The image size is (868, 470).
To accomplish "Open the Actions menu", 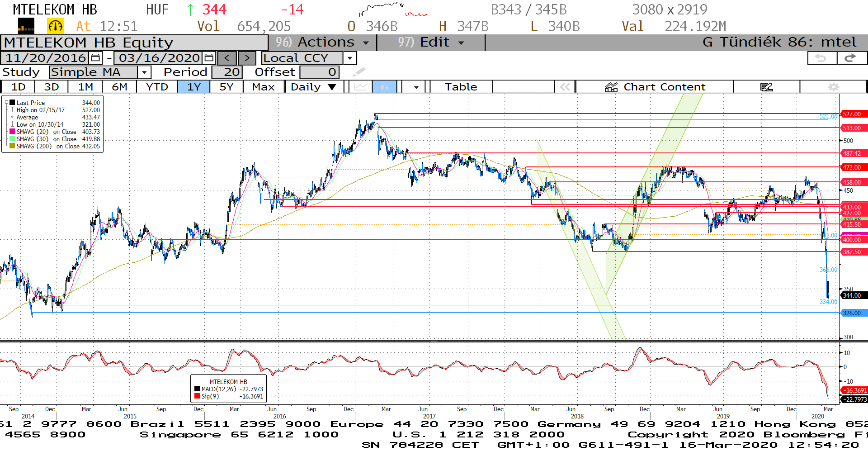I will (323, 43).
